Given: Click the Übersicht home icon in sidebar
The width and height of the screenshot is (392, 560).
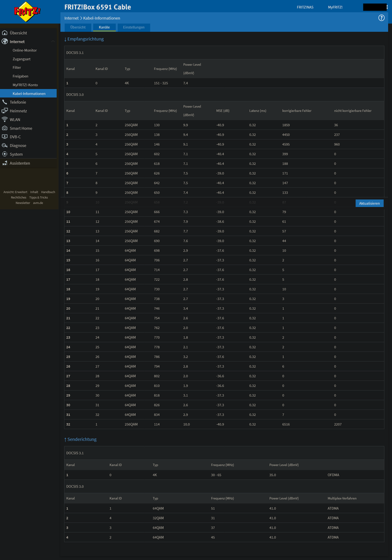Looking at the screenshot, I should (4, 33).
